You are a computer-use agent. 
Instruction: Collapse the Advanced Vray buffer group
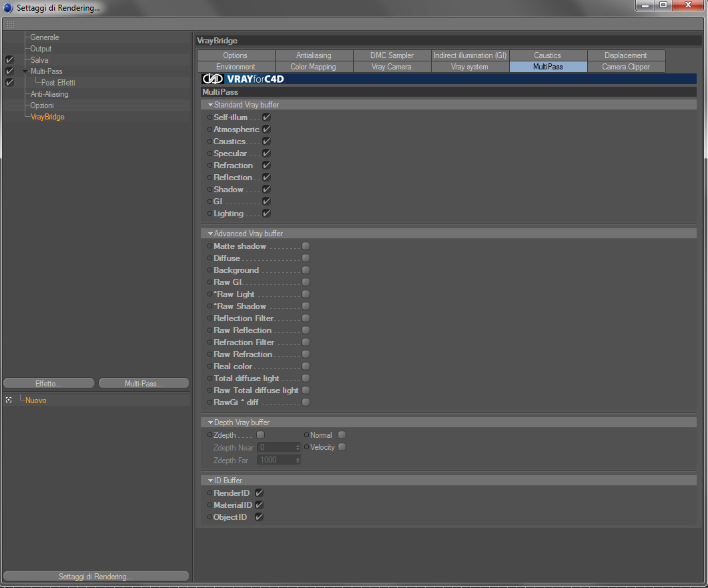point(210,234)
